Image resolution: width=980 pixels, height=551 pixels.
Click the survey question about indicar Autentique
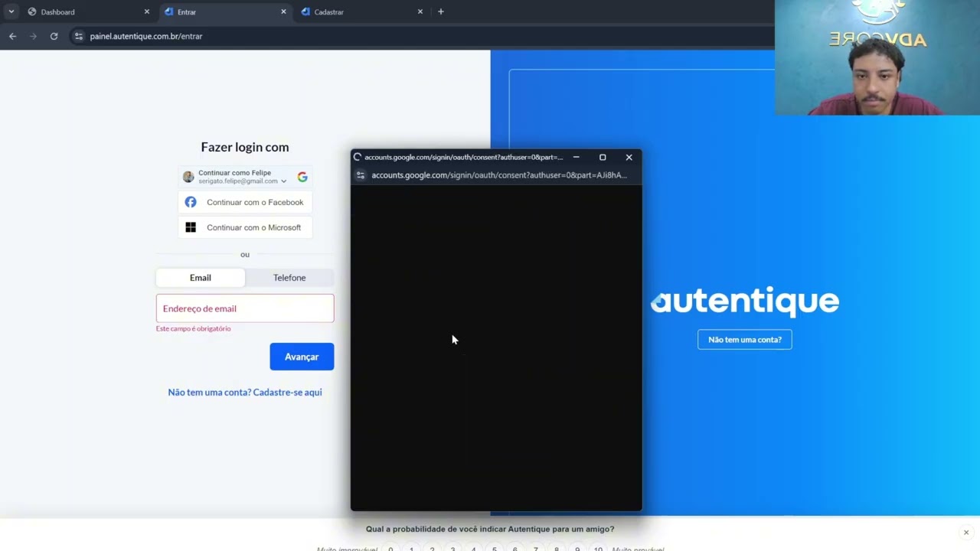490,529
